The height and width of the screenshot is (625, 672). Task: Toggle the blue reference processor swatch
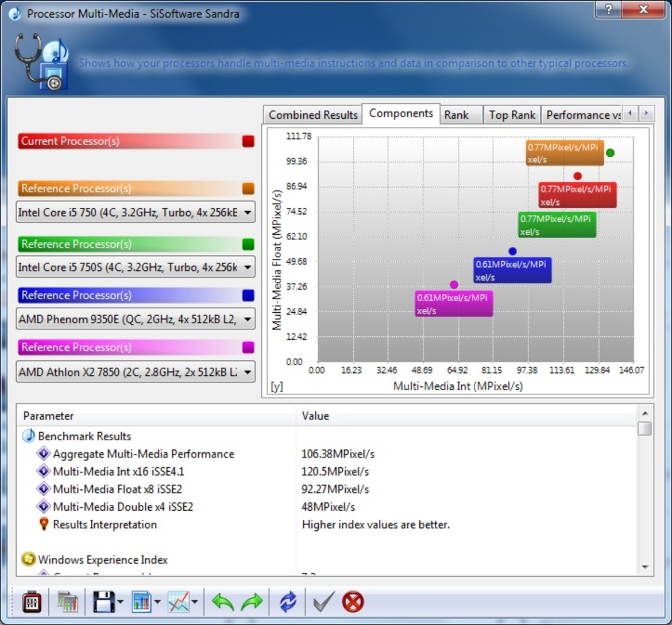coord(248,296)
